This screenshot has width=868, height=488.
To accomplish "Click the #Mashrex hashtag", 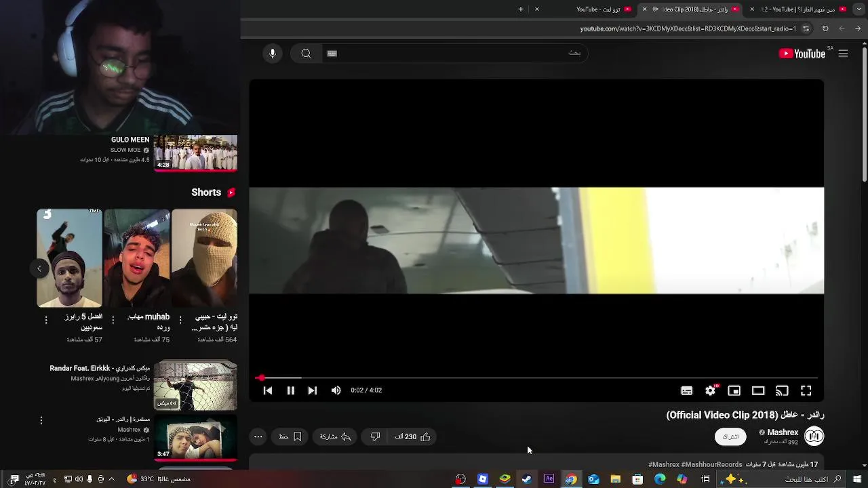I will tap(664, 465).
